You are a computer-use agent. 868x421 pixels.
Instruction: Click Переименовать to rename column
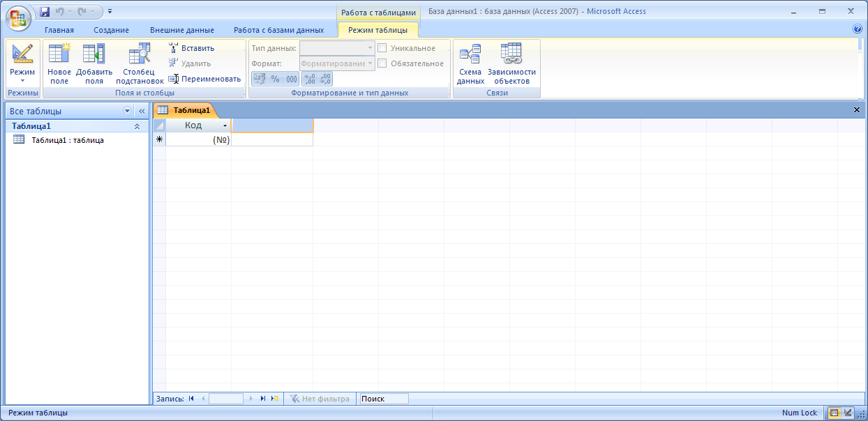pyautogui.click(x=205, y=79)
